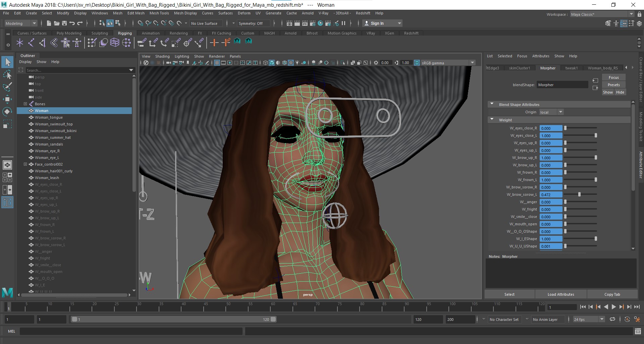Click the New Scene icon
This screenshot has width=644, height=344.
[49, 23]
